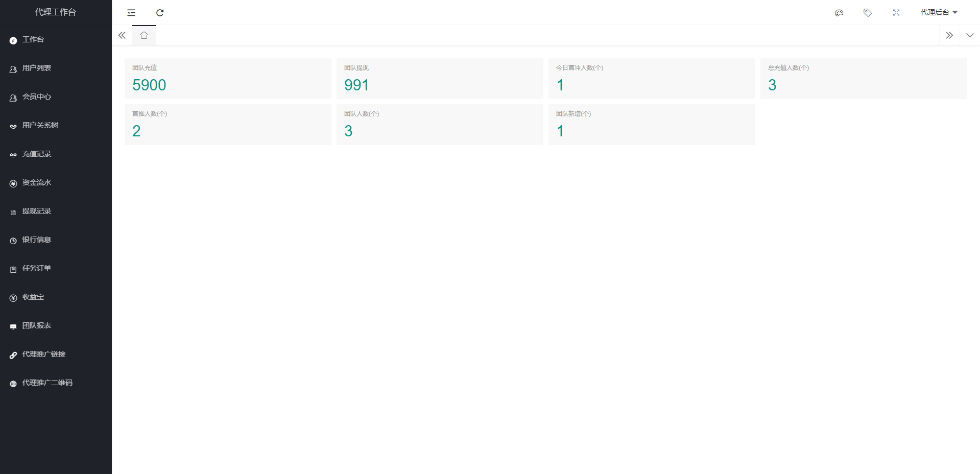Expand the tab options down-chevron menu

[x=969, y=35]
